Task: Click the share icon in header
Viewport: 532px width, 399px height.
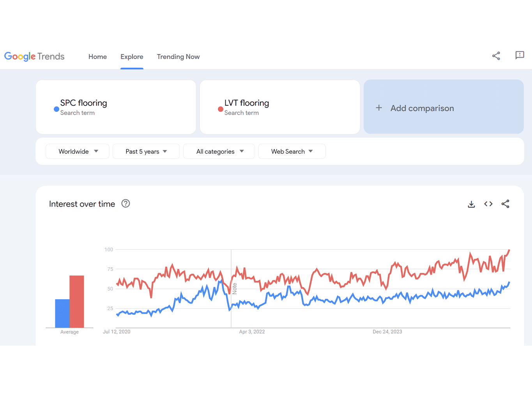Action: coord(496,56)
